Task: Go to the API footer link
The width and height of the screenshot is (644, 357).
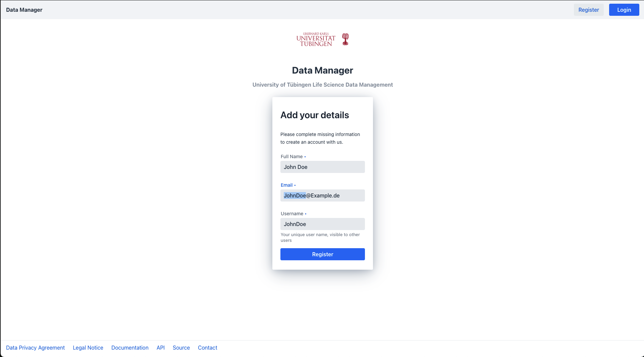Action: click(161, 348)
